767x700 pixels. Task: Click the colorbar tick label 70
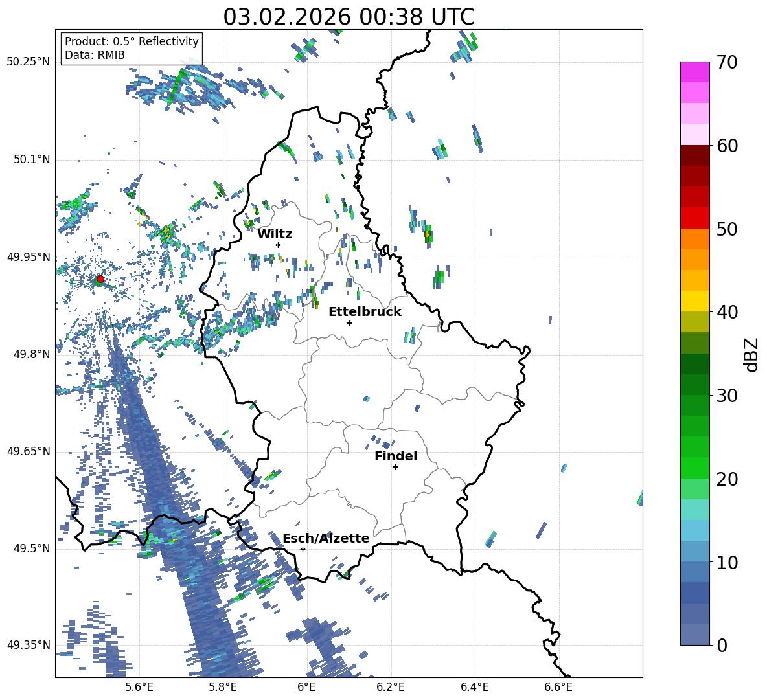tap(726, 63)
